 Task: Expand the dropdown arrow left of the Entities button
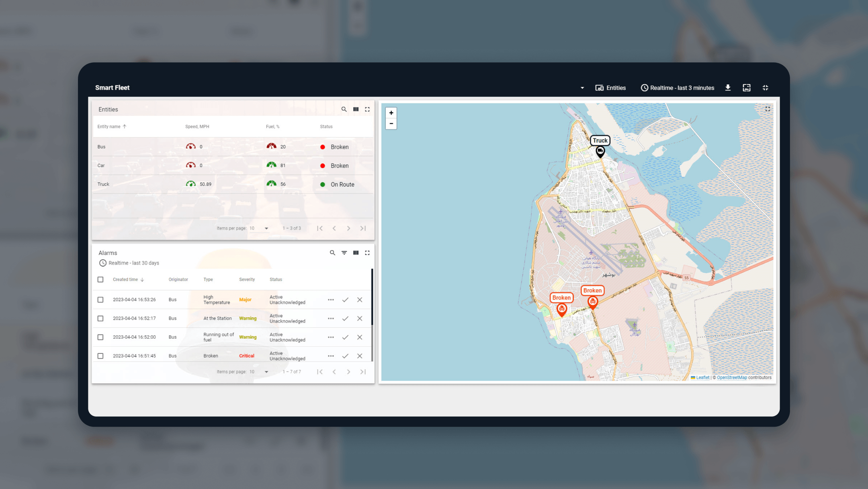point(582,88)
